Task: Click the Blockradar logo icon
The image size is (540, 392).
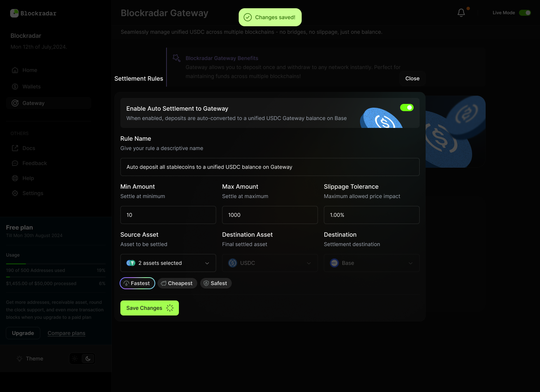Action: click(14, 13)
